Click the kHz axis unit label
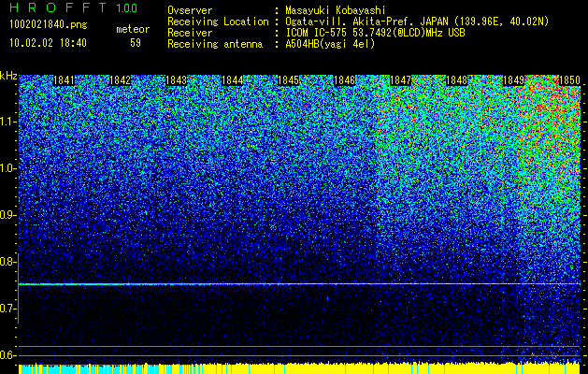Screen dimensions: 588x374 pyautogui.click(x=8, y=76)
